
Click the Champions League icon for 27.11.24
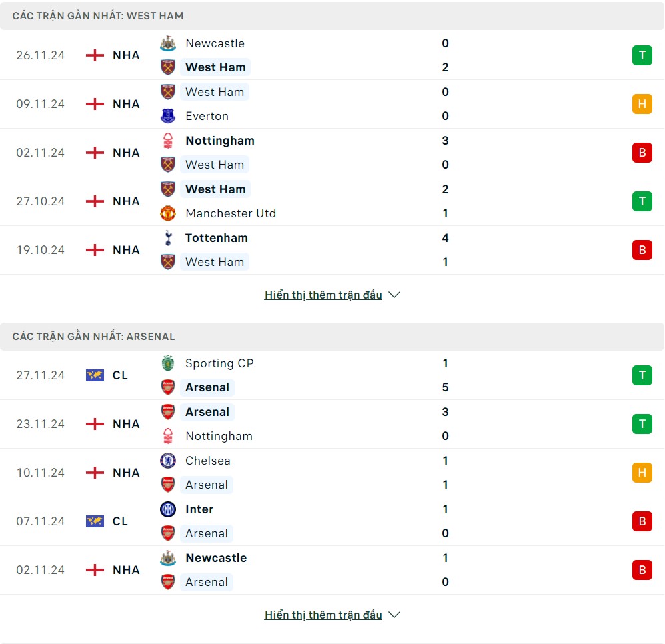point(95,375)
